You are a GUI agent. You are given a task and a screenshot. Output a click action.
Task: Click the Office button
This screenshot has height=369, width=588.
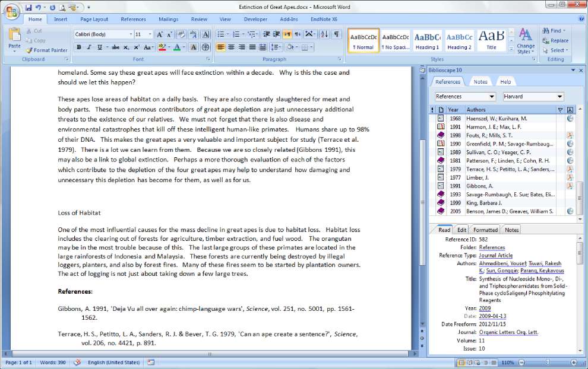[x=12, y=12]
